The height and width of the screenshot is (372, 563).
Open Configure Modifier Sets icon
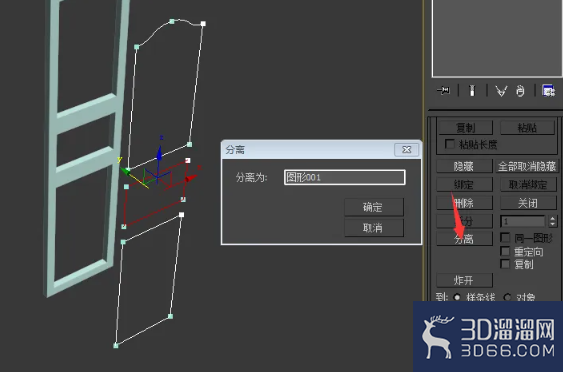tap(548, 90)
